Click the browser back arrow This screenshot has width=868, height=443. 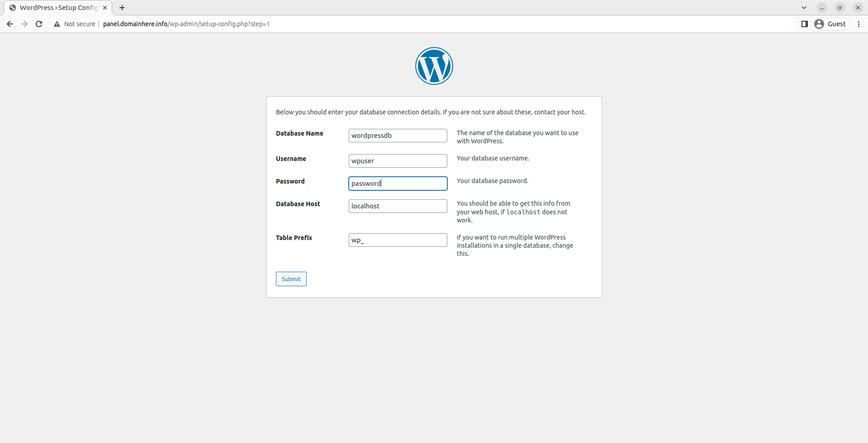[x=10, y=24]
